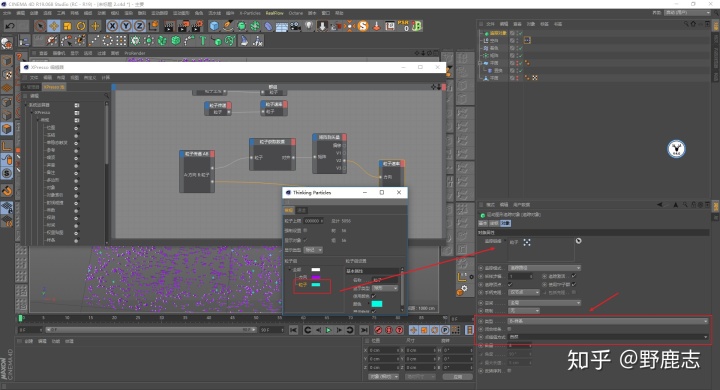
Task: Click the orange S plugin icon
Action: 363,26
